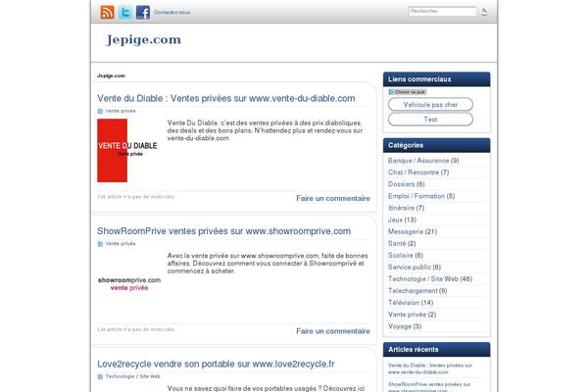
Task: Open the Vente du Diable article title
Action: click(226, 98)
